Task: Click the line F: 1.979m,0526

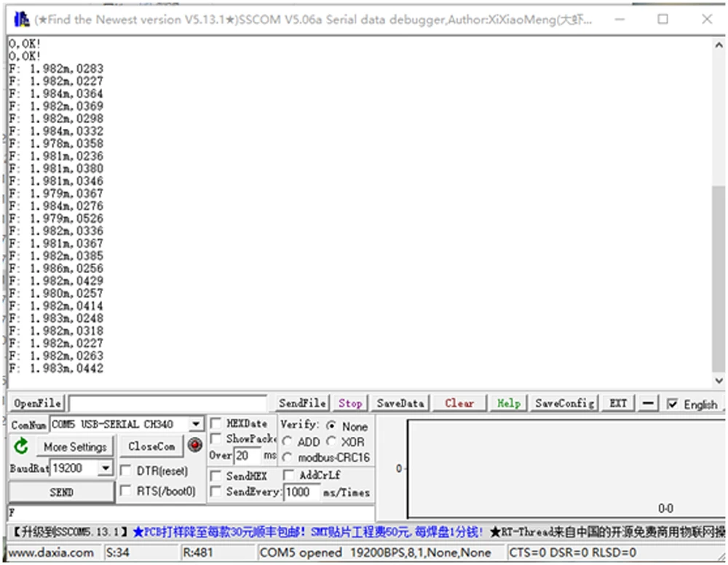Action: pyautogui.click(x=56, y=218)
